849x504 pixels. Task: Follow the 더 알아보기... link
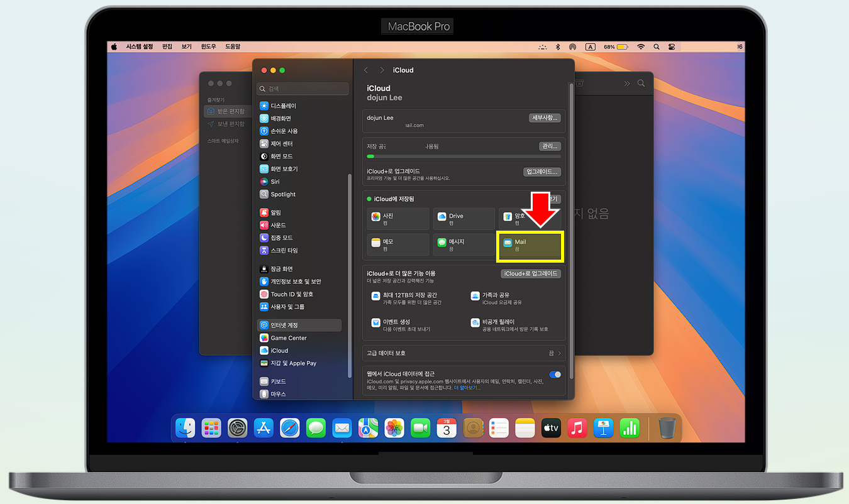(467, 388)
